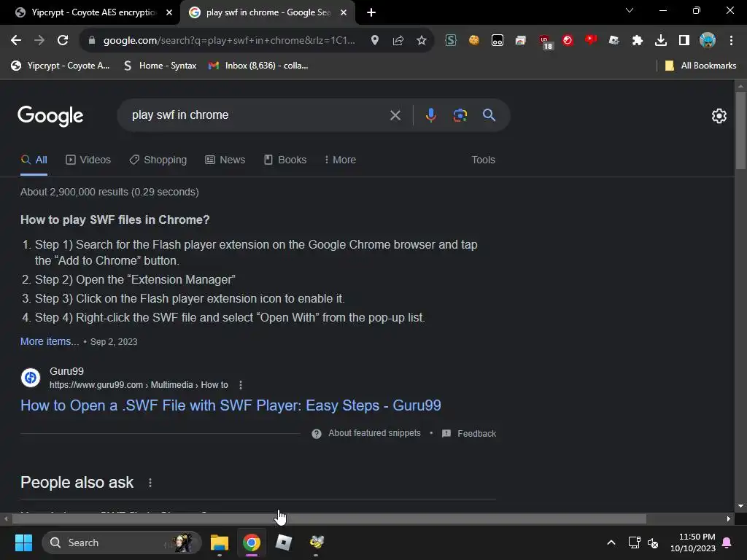Image resolution: width=747 pixels, height=560 pixels.
Task: Share this page from the address bar
Action: 398,41
